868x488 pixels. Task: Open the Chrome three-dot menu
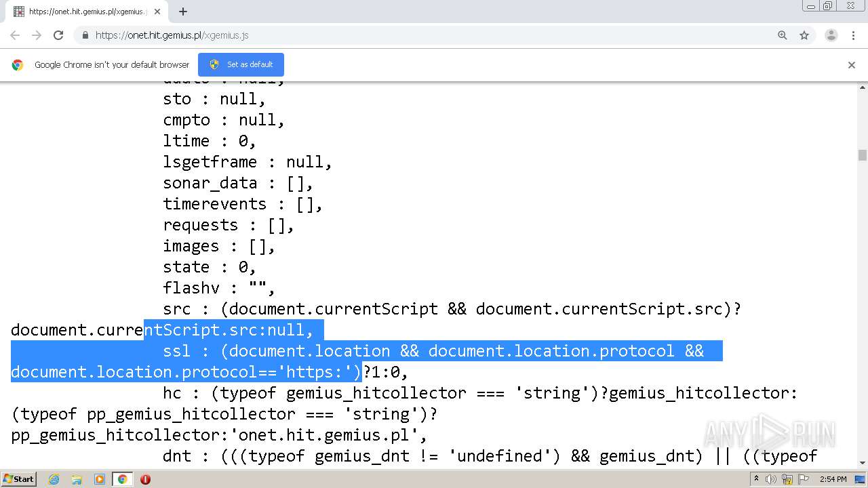853,35
